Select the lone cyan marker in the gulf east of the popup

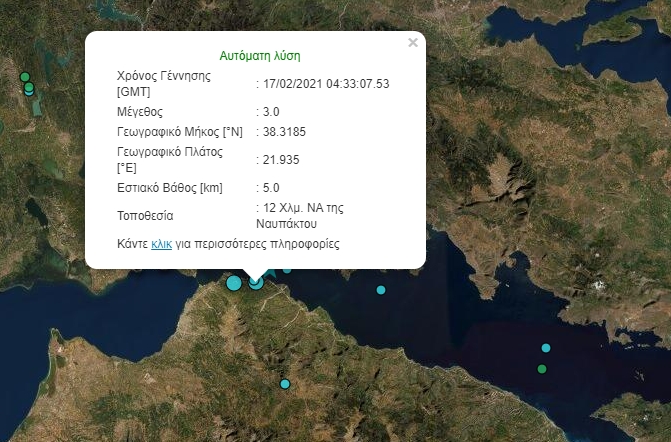[x=381, y=290]
